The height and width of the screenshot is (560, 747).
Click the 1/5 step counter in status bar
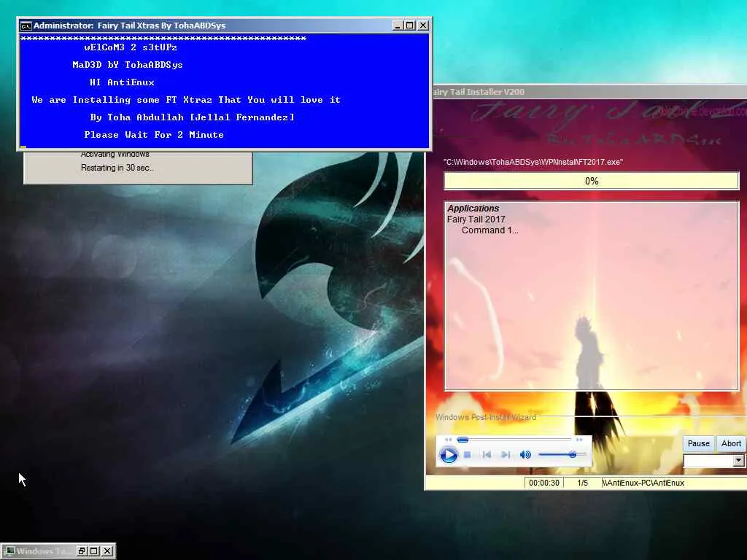582,483
